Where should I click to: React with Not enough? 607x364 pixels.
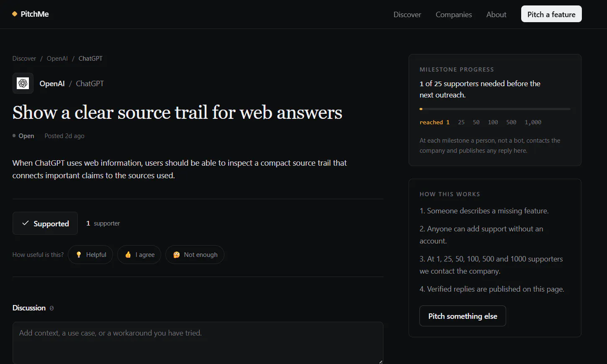point(195,255)
